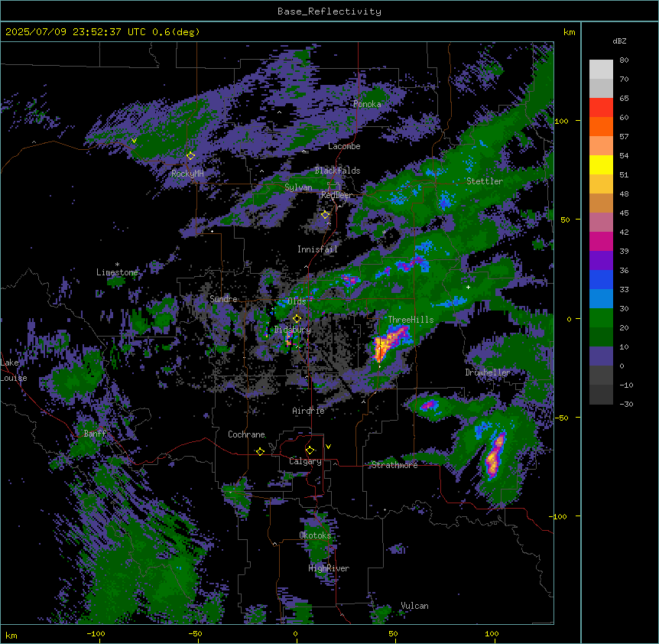Image resolution: width=659 pixels, height=644 pixels.
Task: Click the Sylvan label
Action: click(x=298, y=187)
